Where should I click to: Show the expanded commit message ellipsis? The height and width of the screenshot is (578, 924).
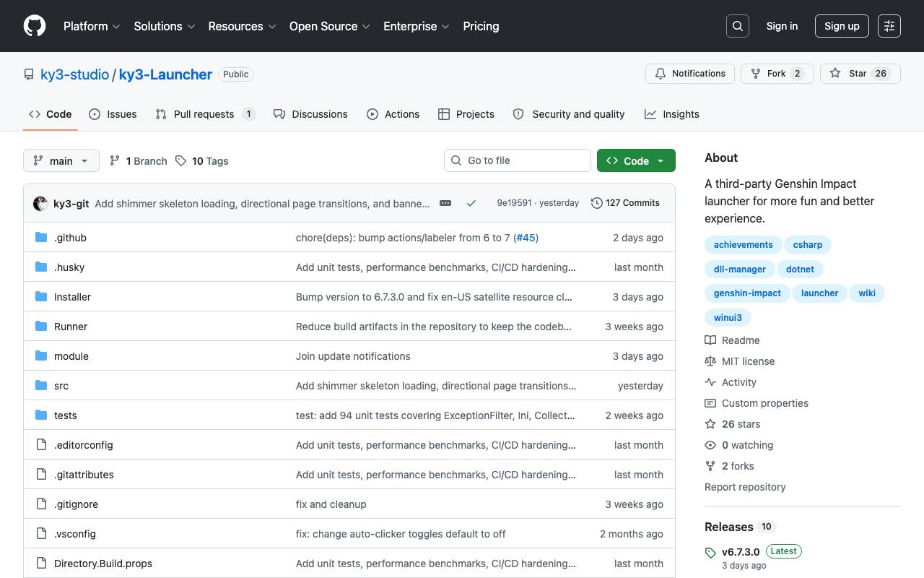point(445,203)
